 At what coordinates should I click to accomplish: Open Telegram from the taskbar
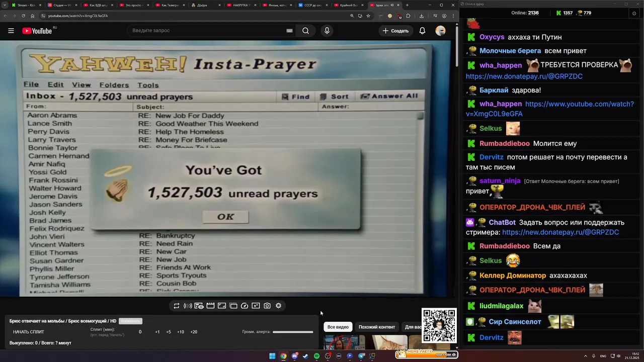tap(361, 356)
